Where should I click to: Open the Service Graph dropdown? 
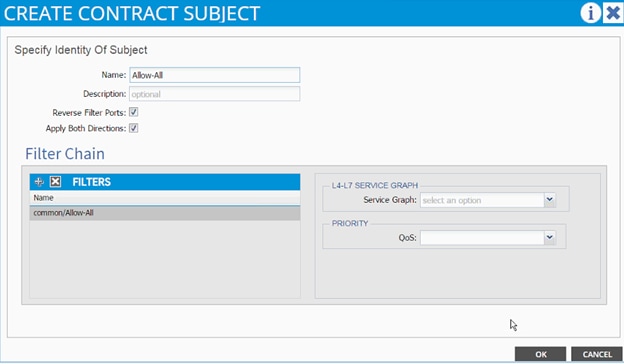(550, 200)
